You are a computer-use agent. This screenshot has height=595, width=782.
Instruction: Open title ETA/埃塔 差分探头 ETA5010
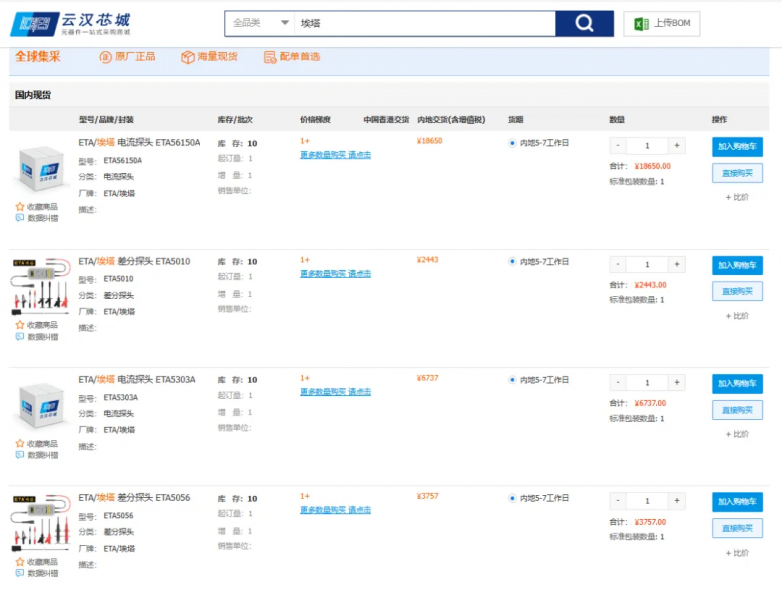[134, 261]
